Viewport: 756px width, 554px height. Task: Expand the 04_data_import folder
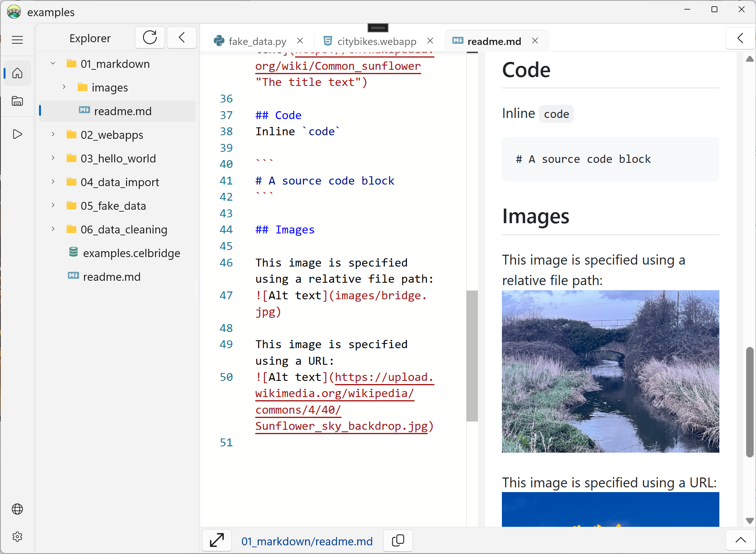coord(53,182)
